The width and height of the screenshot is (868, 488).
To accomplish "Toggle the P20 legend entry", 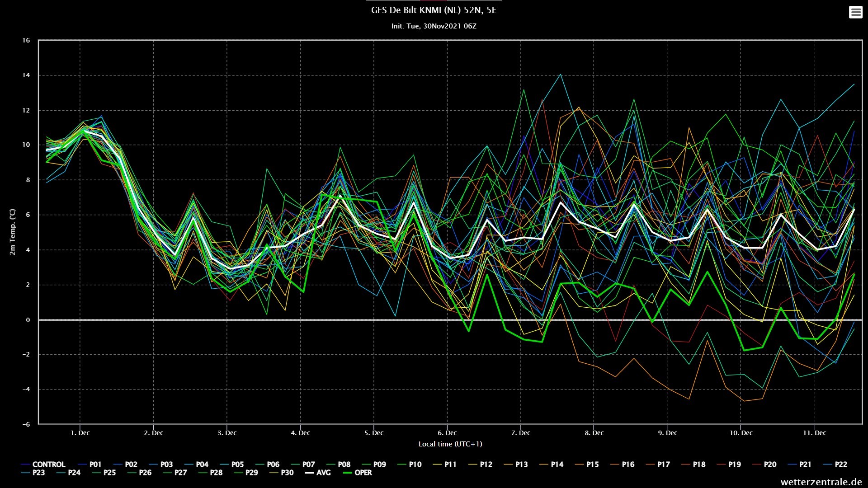I will point(764,465).
